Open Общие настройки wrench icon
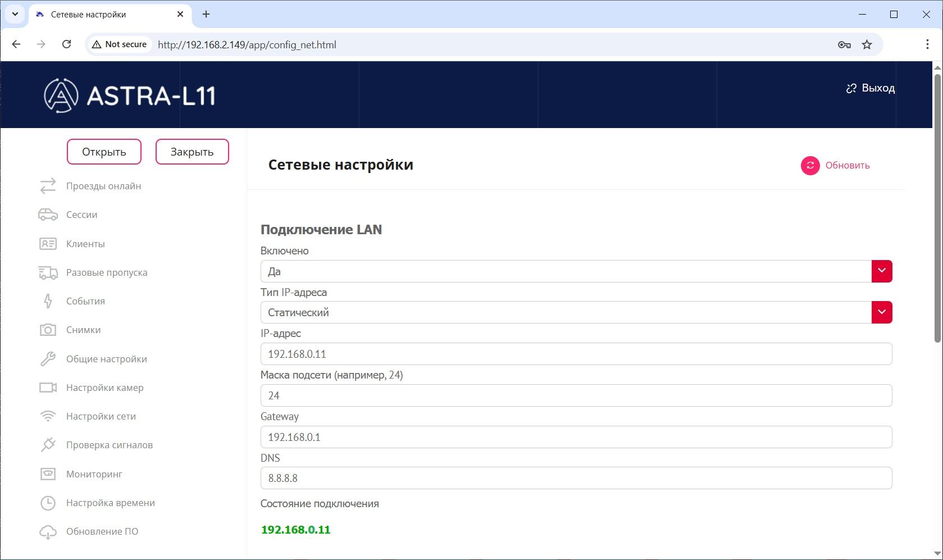943x560 pixels. 48,359
